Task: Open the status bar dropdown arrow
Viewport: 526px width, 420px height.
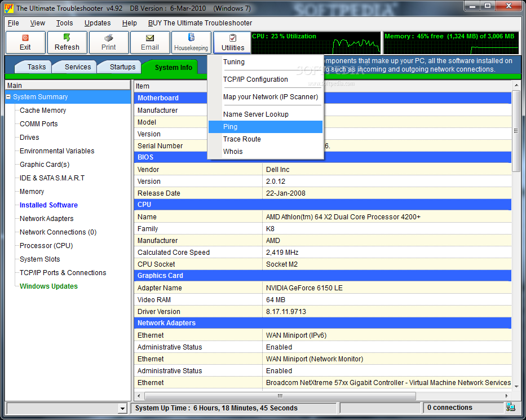Action: (x=122, y=408)
